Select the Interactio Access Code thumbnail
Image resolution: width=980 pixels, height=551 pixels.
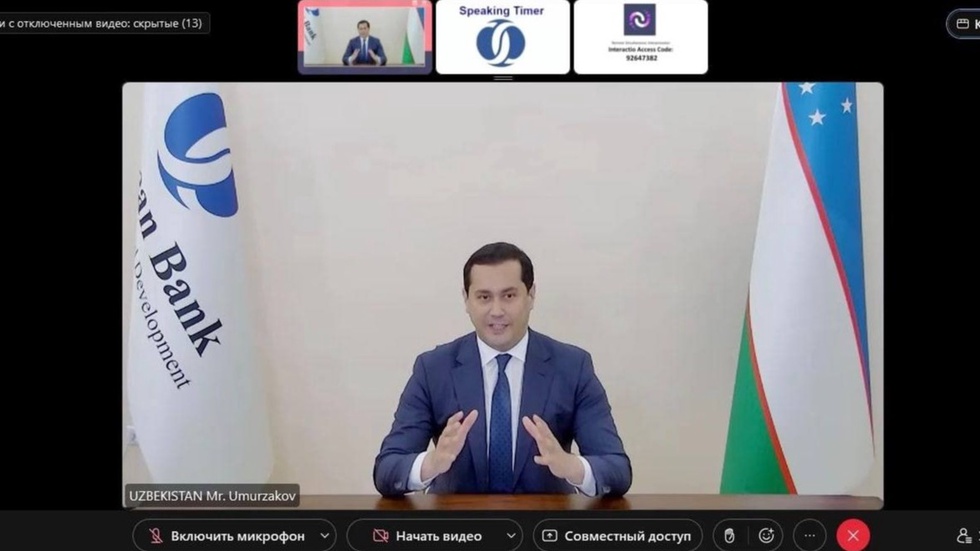(x=640, y=38)
